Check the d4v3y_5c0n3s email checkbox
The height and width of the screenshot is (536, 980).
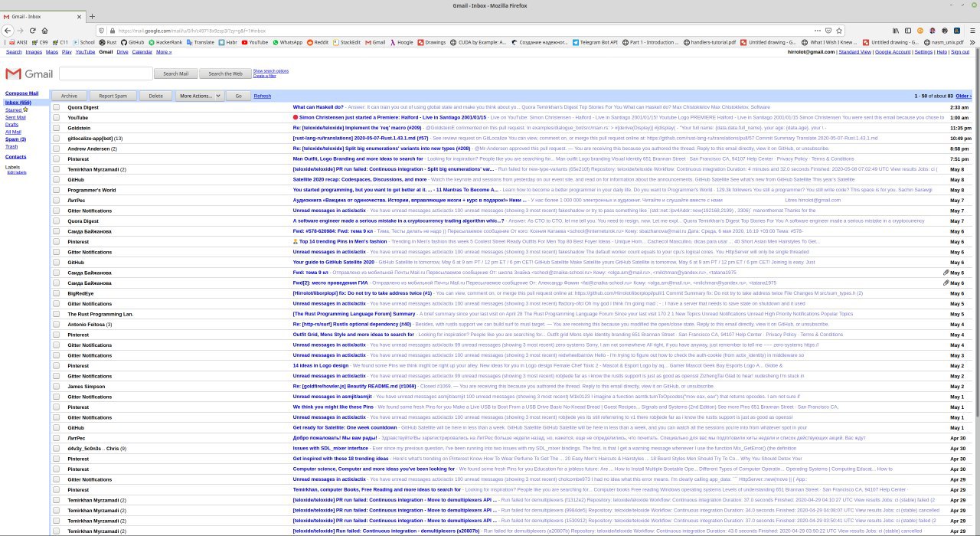[56, 448]
